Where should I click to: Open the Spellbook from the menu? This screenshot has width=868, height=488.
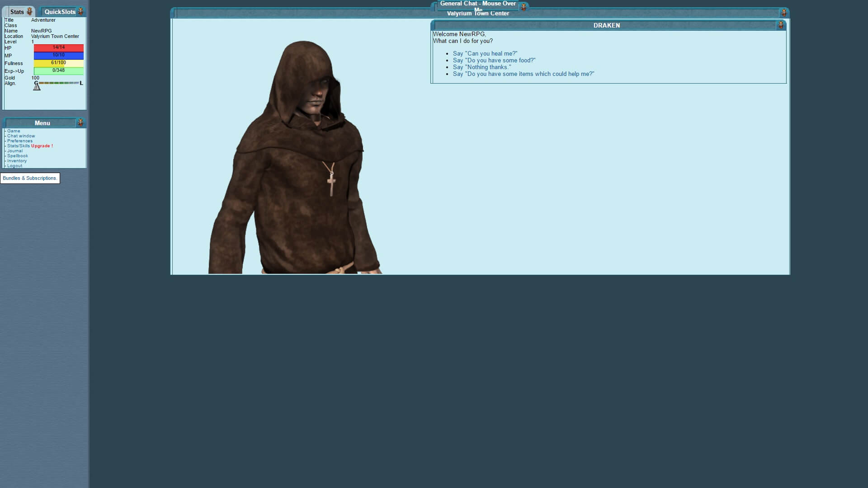click(18, 156)
